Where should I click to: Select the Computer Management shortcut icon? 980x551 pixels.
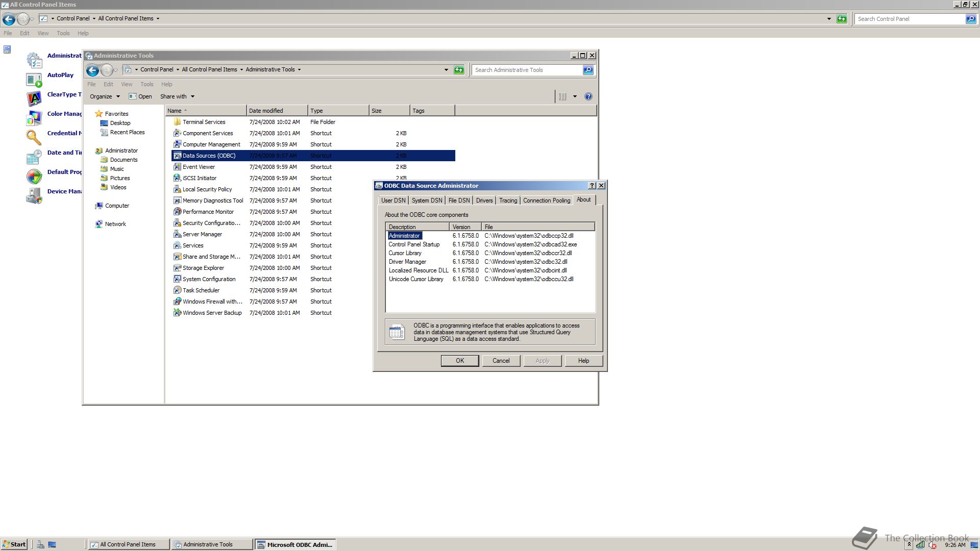tap(177, 144)
